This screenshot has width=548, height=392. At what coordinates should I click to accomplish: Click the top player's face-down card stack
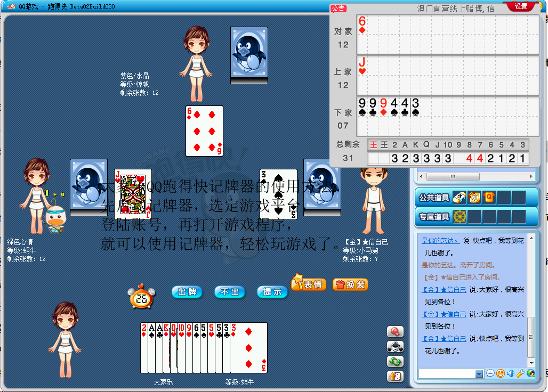[249, 55]
